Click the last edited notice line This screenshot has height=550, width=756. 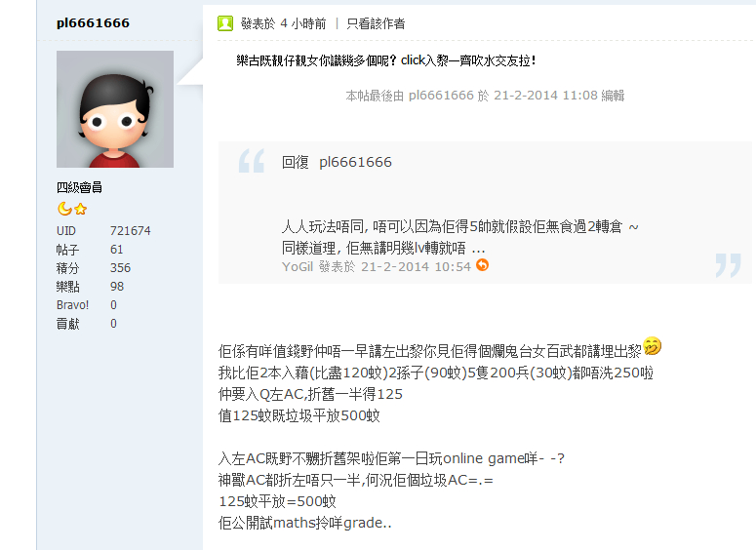(485, 96)
